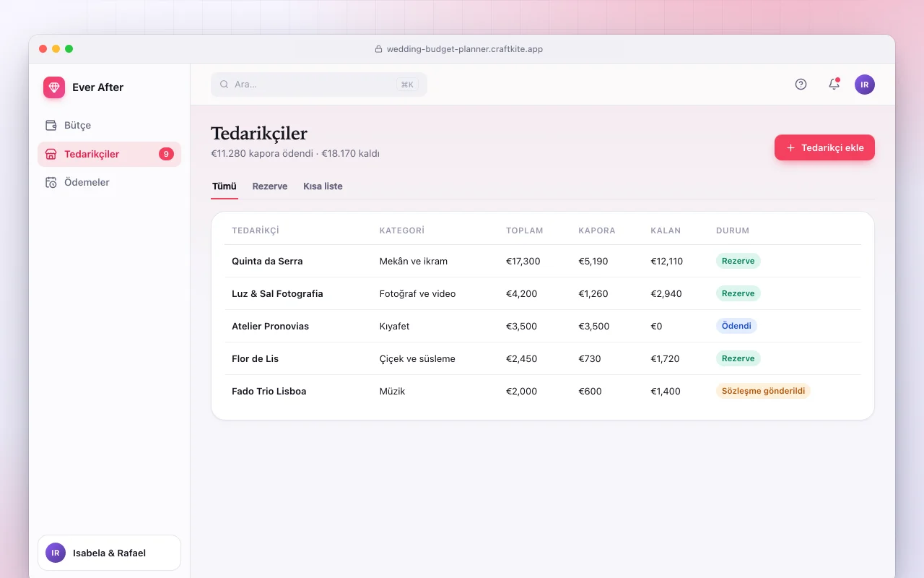The width and height of the screenshot is (924, 578).
Task: Click the KALAN column header
Action: 666,230
